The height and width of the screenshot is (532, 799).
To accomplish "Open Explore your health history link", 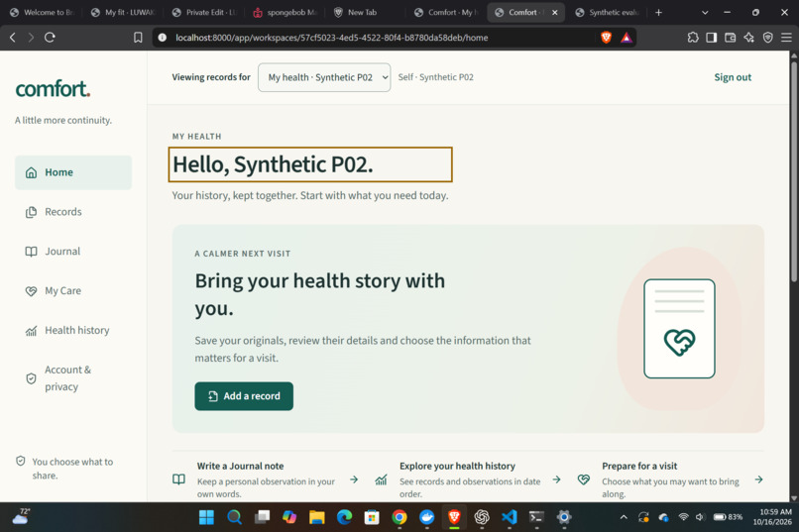I will (x=468, y=479).
